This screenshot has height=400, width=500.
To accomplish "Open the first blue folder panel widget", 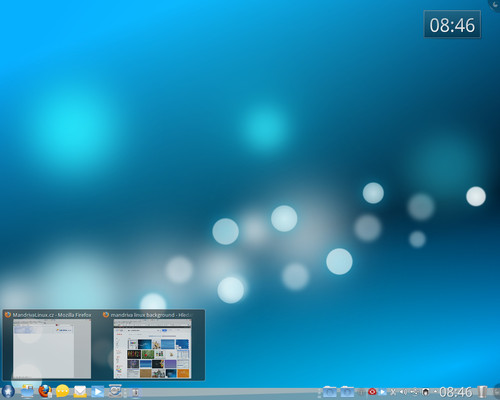I will (329, 392).
